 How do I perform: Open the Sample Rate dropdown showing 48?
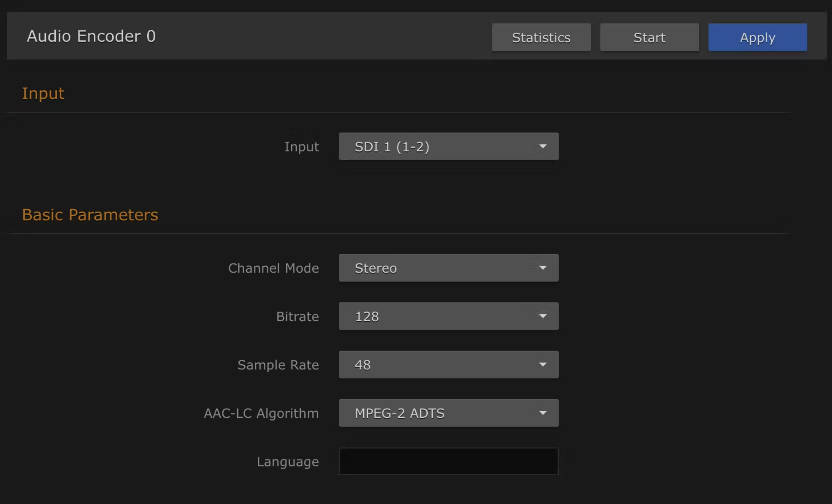[448, 364]
